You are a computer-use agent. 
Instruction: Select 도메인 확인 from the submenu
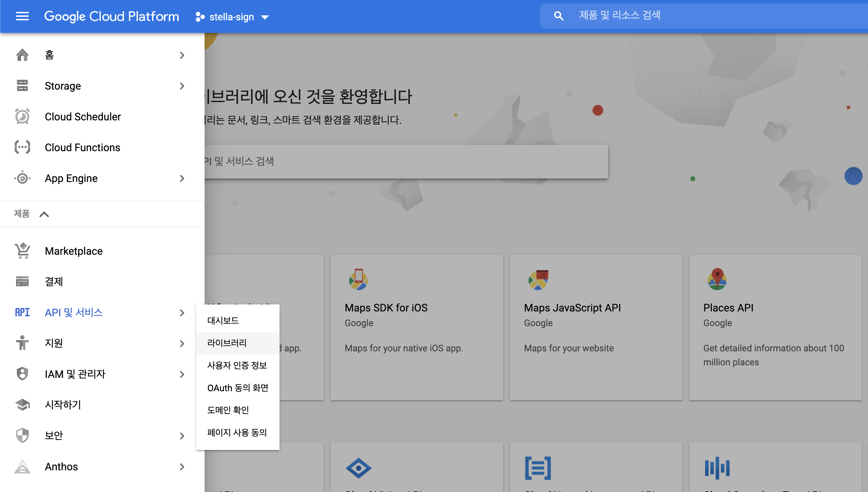(238, 410)
